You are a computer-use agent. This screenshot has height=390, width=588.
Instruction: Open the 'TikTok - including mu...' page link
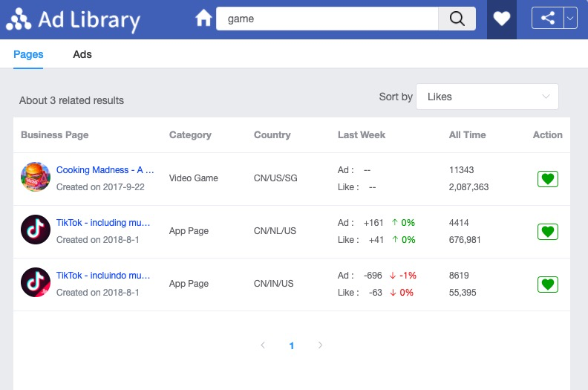point(103,223)
